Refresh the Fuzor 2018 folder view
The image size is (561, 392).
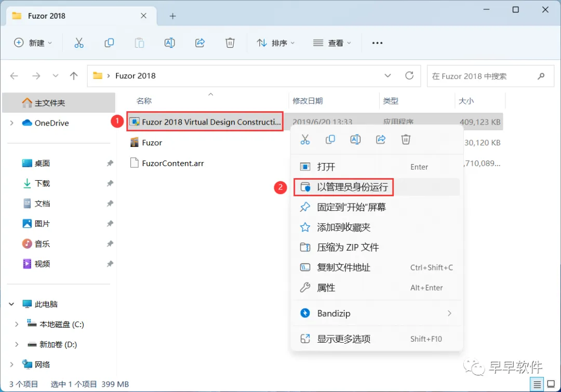tap(409, 75)
